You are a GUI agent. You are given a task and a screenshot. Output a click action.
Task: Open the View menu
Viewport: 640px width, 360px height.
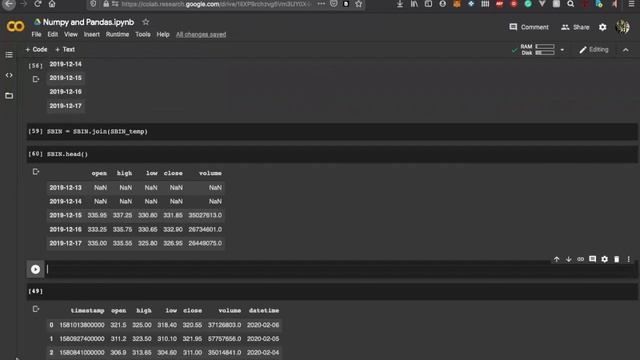[71, 35]
